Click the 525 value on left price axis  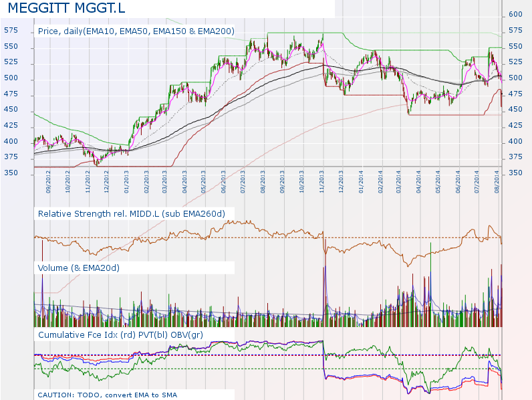click(x=11, y=62)
